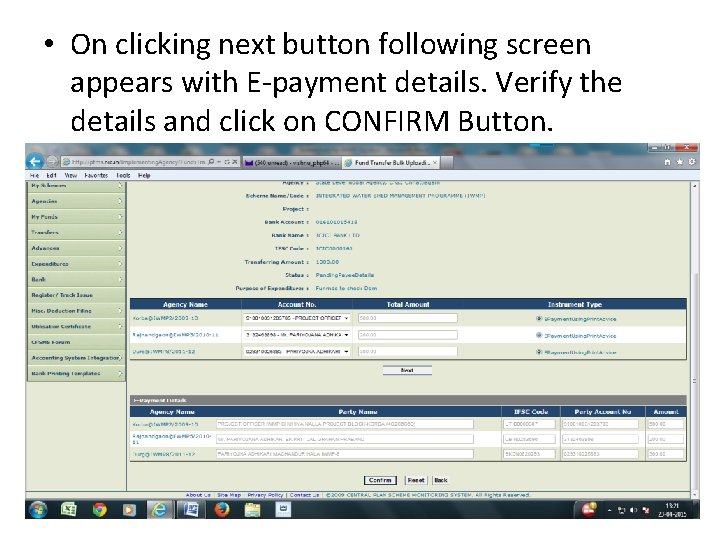The height and width of the screenshot is (540, 720).
Task: Expand Bank Printing Templates sidebar menu
Action: 76,373
